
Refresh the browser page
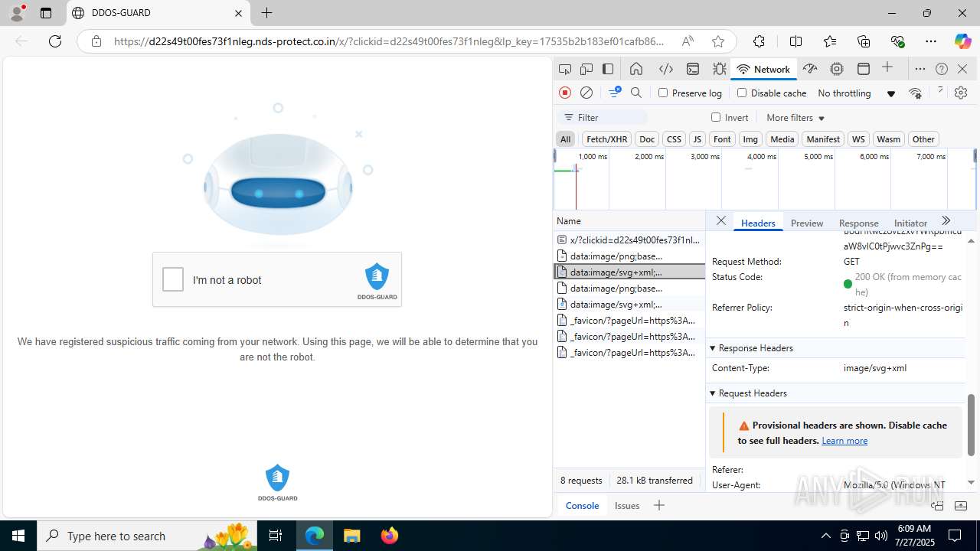coord(55,41)
